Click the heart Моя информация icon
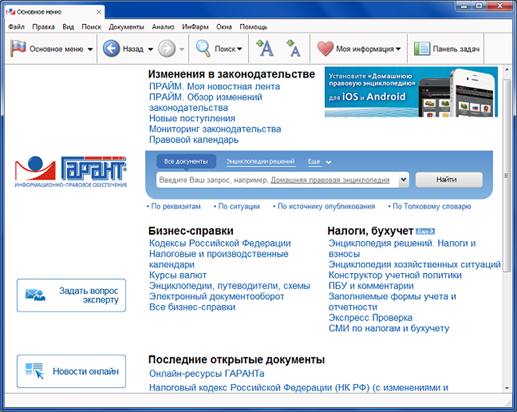The image size is (517, 412). click(x=325, y=49)
